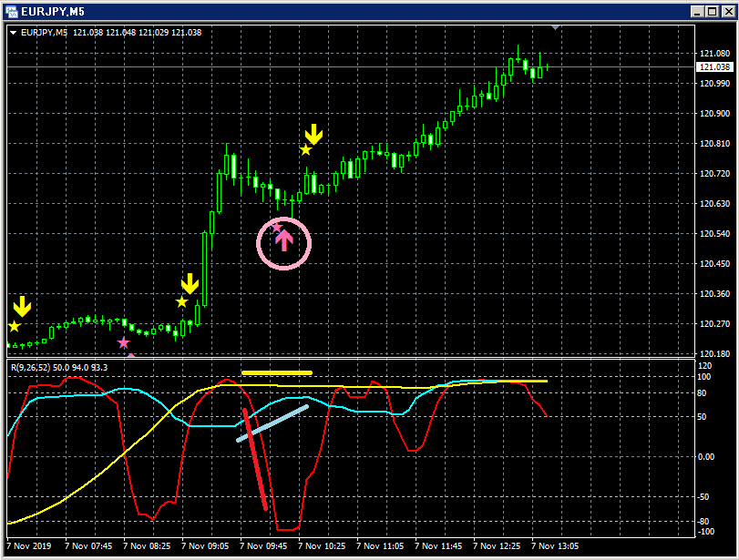Select the small pink star inside the circle

(276, 228)
